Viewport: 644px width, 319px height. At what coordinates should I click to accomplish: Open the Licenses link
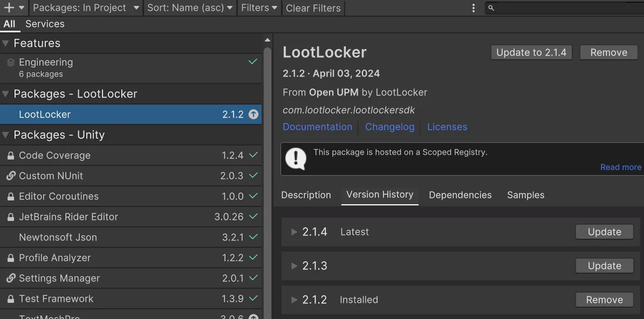coord(447,127)
